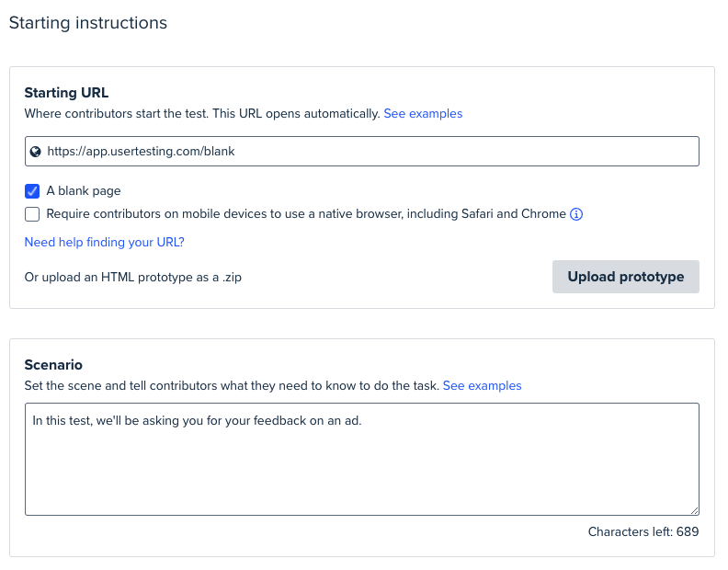Open See examples link for Scenario
728x570 pixels.
tap(482, 386)
